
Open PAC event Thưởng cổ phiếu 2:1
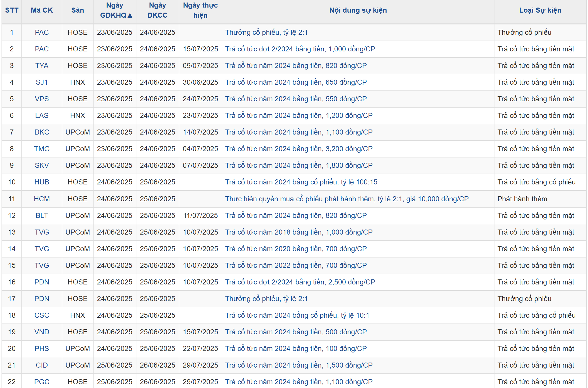(x=267, y=33)
